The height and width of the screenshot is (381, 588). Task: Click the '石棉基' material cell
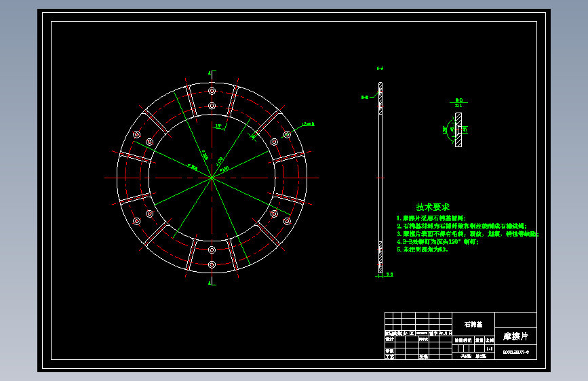click(473, 324)
